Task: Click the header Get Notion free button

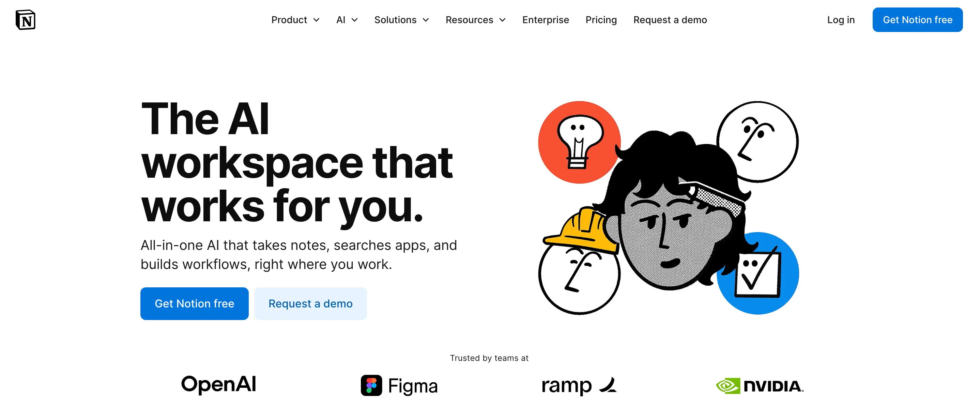Action: 918,20
